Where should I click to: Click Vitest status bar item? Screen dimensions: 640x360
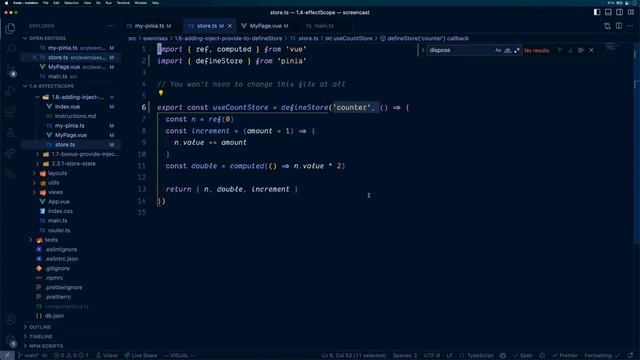pyautogui.click(x=107, y=356)
